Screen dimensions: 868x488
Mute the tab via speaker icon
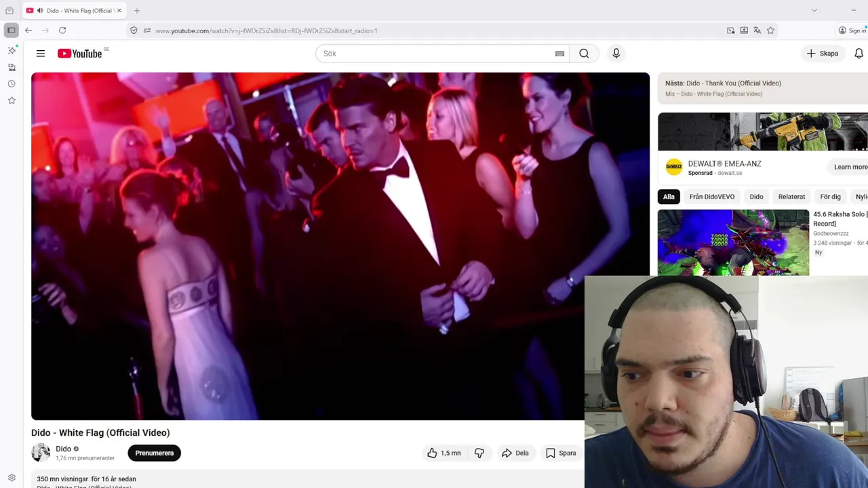[40, 11]
